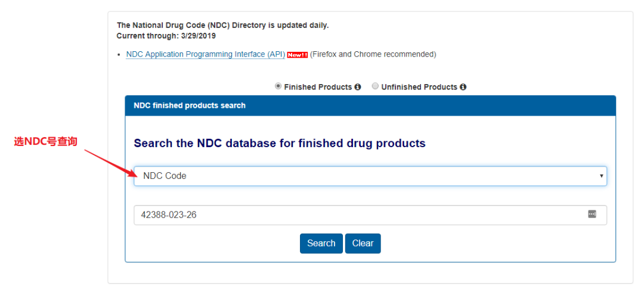Select the Unfinished Products radio button

[375, 86]
